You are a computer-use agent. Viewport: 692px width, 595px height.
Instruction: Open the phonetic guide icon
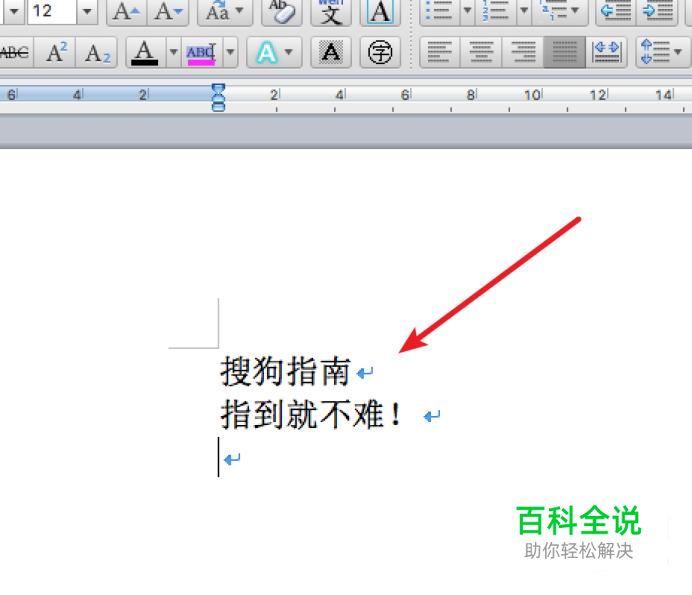(x=331, y=11)
